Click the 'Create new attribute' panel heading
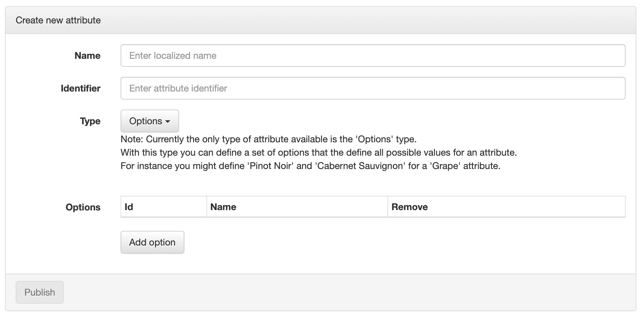Screen dimensions: 644x314 click(x=58, y=20)
